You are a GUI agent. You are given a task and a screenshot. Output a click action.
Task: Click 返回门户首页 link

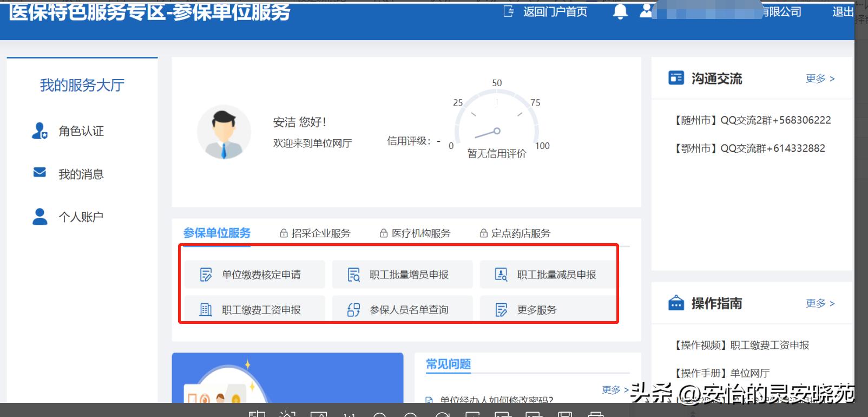[x=555, y=11]
